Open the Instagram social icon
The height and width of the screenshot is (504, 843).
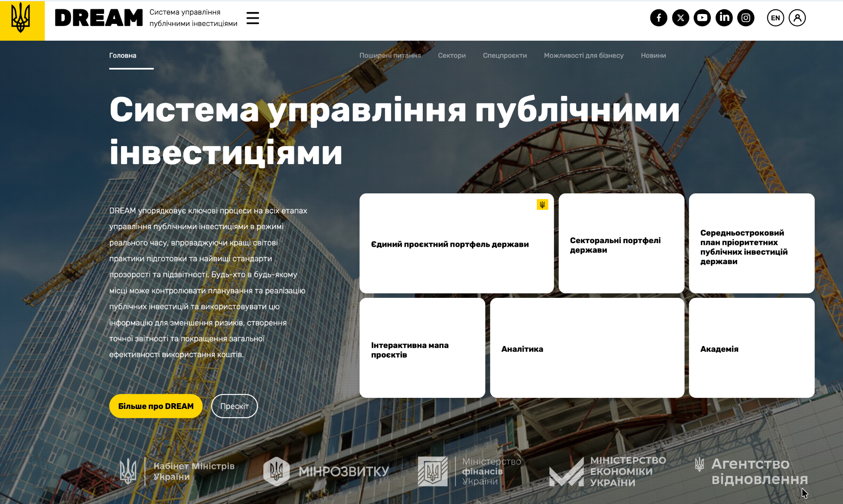[x=745, y=18]
